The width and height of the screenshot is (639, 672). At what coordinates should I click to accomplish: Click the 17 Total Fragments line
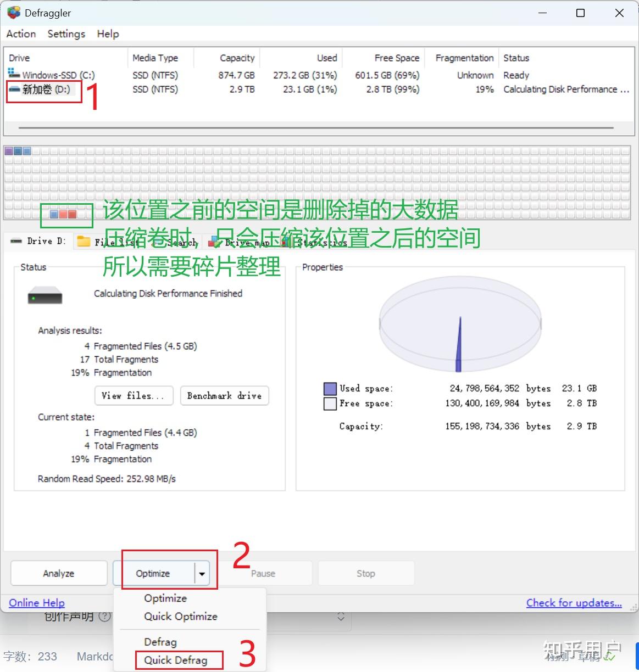tap(119, 360)
